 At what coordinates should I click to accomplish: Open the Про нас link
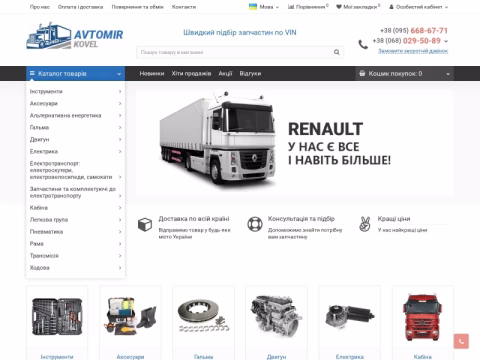[40, 7]
